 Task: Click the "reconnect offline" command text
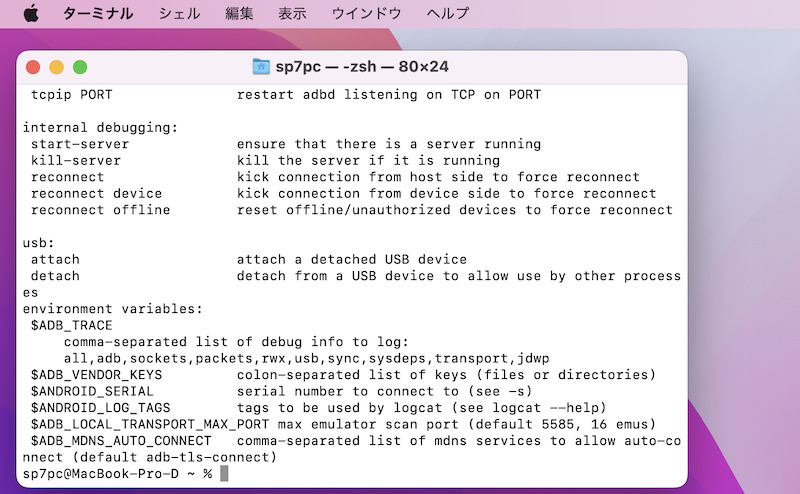(100, 210)
